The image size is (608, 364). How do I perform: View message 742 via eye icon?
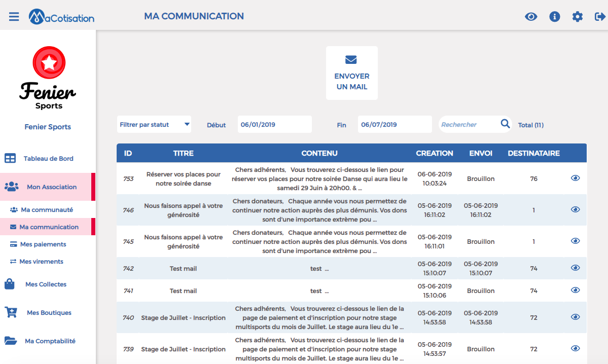point(575,268)
